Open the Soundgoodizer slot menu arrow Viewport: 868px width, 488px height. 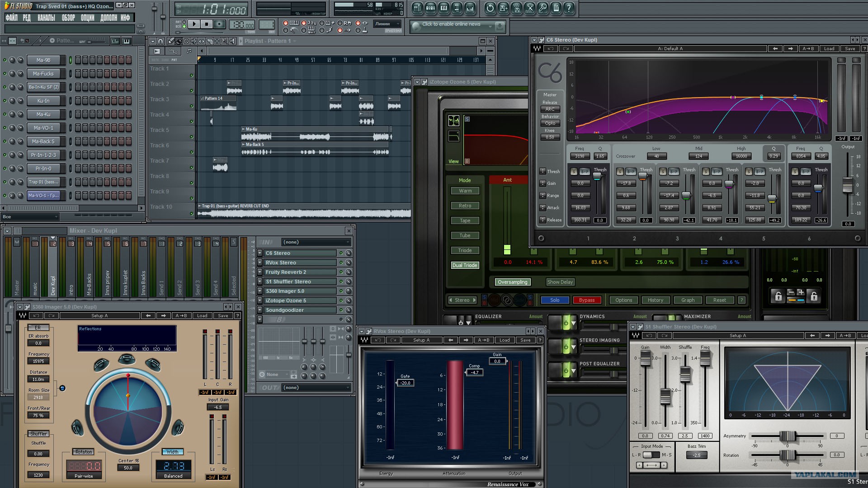click(x=260, y=310)
